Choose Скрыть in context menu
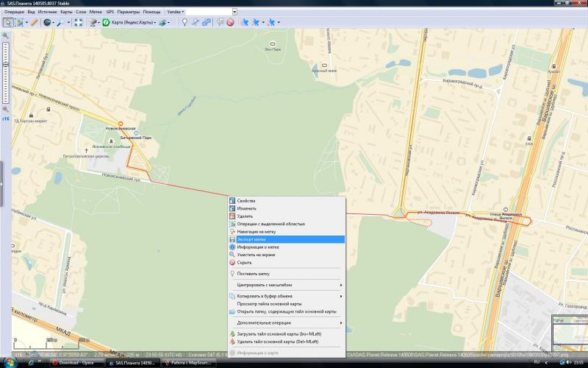 [287, 263]
